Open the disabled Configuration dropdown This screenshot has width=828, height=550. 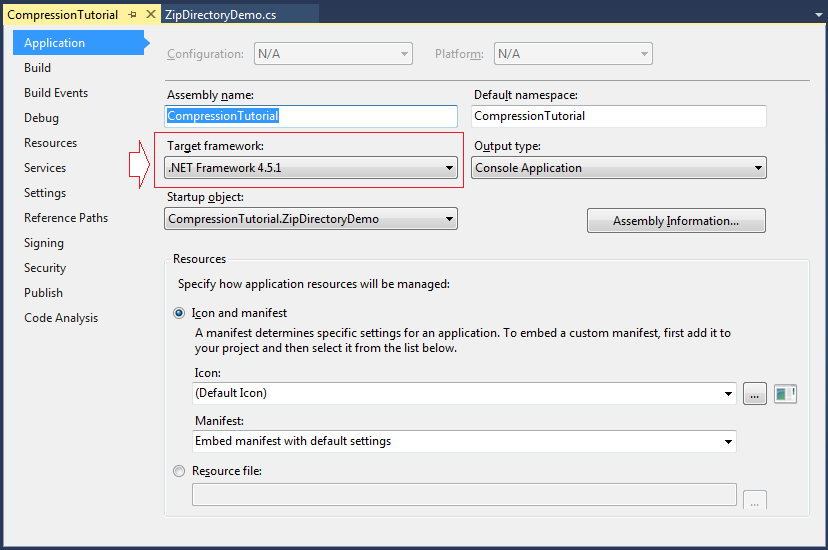click(333, 54)
